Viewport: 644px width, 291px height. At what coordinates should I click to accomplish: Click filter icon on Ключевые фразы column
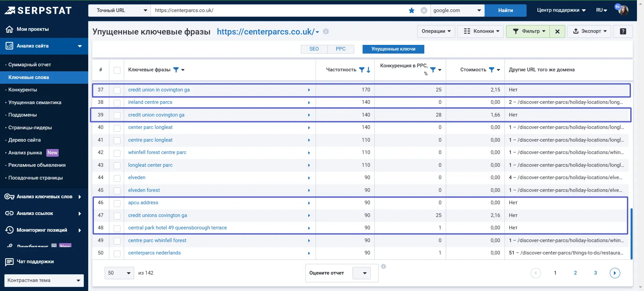[x=176, y=70]
